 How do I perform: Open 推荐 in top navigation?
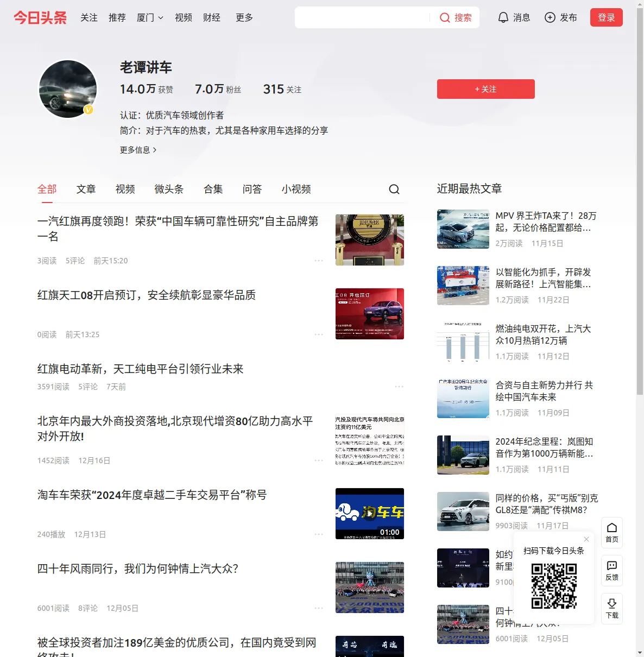(117, 17)
